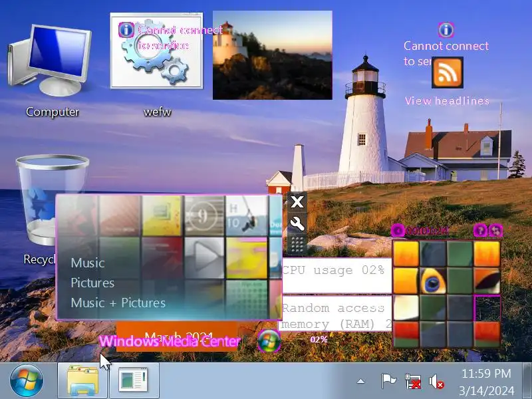Open Windows Explorer from the taskbar
532x399 pixels.
tap(82, 380)
